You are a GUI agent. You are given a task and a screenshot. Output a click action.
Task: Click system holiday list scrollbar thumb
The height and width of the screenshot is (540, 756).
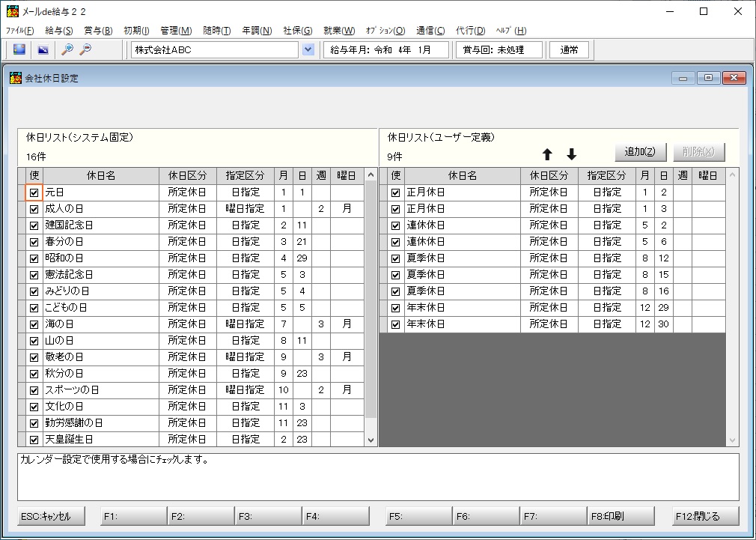[371, 299]
